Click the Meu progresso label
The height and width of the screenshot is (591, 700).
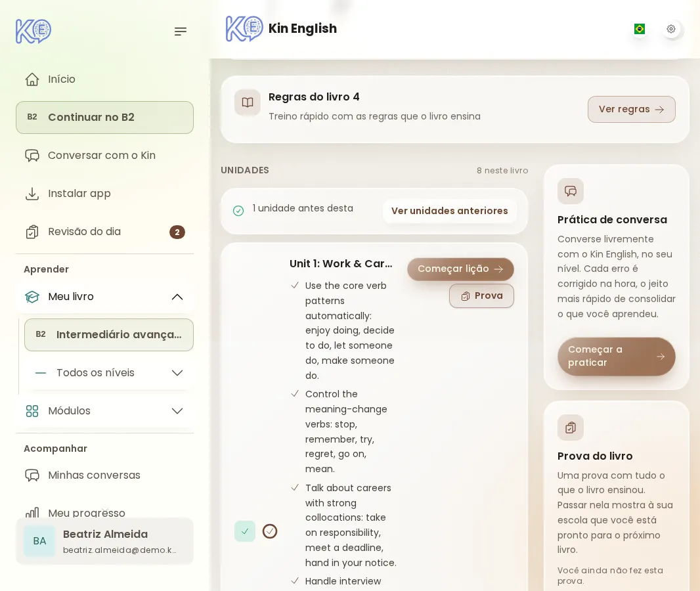point(87,512)
